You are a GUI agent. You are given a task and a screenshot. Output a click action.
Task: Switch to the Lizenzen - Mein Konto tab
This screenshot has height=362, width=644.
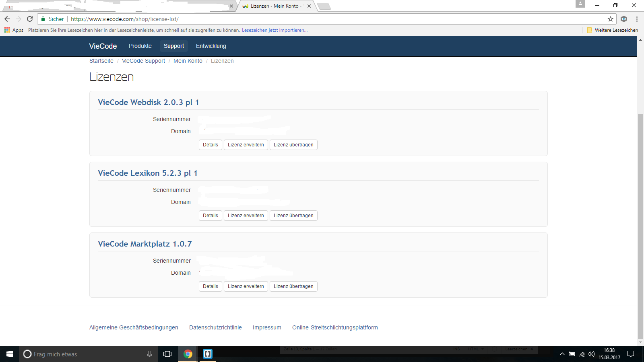276,6
